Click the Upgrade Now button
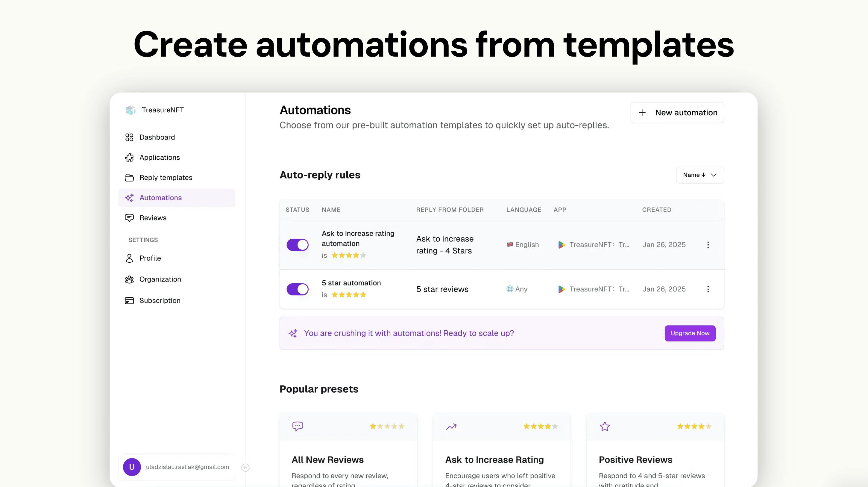The height and width of the screenshot is (487, 868). (690, 333)
